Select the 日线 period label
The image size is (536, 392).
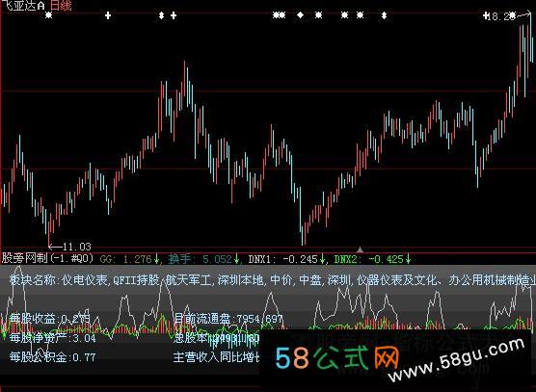pos(61,6)
